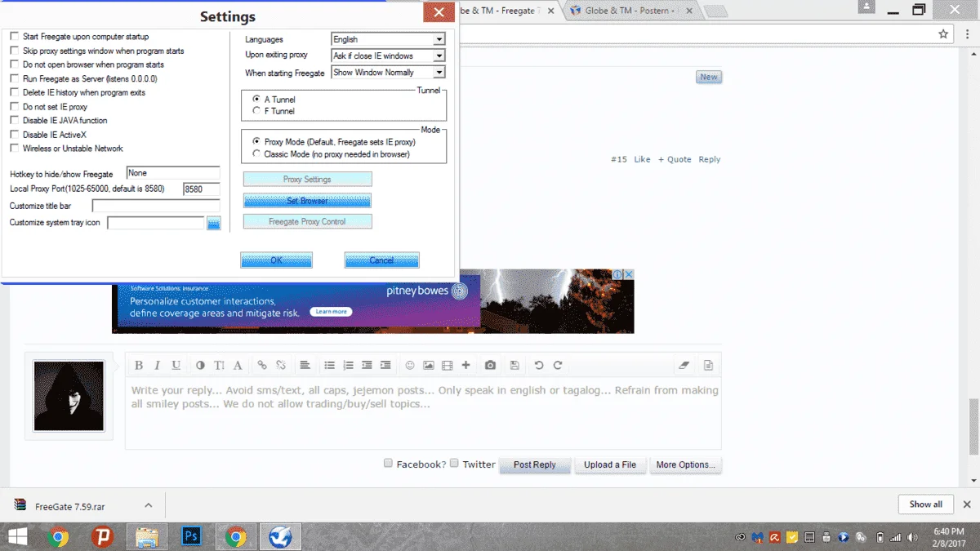
Task: Open More Options for reply
Action: 685,464
